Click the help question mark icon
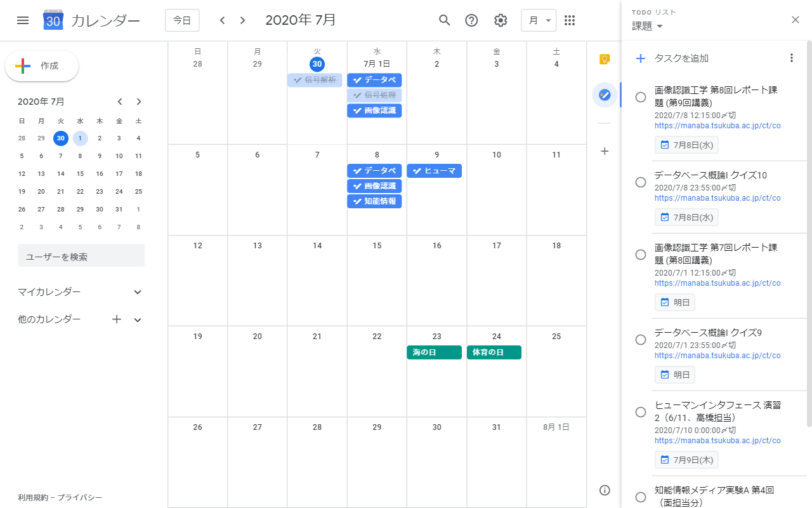Viewport: 812px width, 508px height. click(x=471, y=20)
